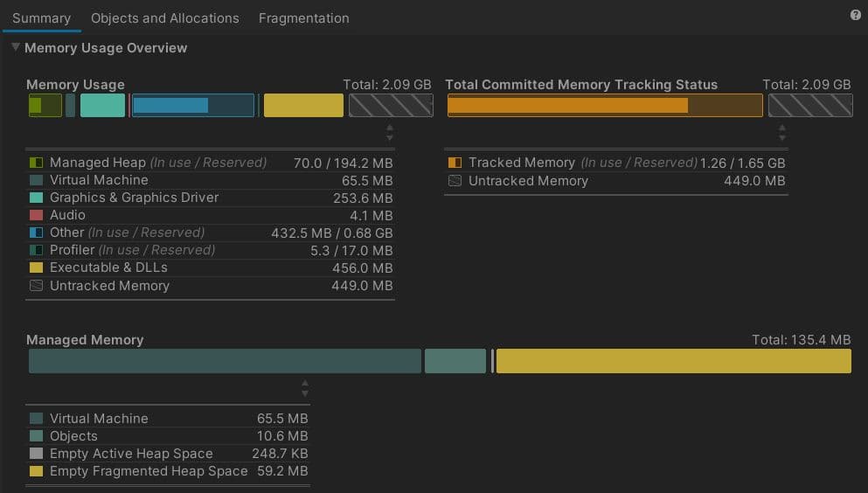Open the Fragmentation tab
868x493 pixels.
click(x=303, y=18)
